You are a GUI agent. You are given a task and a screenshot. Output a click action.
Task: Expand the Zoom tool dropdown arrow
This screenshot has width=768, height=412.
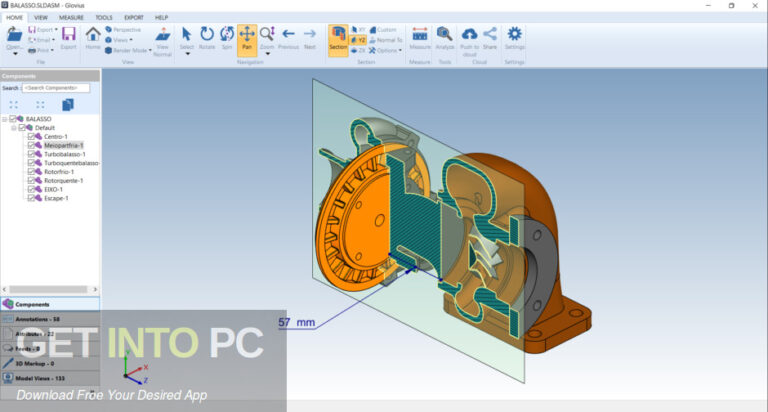point(267,53)
